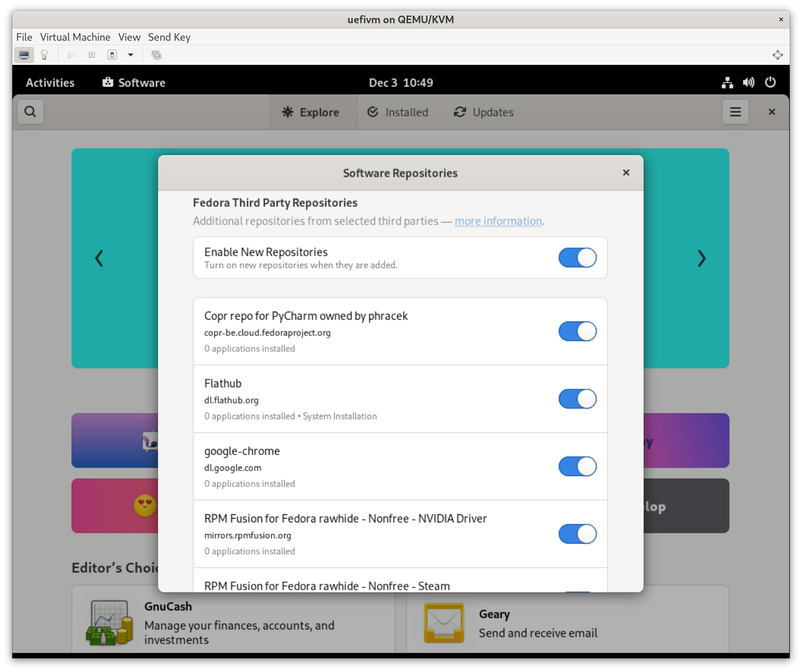This screenshot has height=672, width=802.
Task: Switch the VM viewer to fullscreen
Action: pos(777,55)
